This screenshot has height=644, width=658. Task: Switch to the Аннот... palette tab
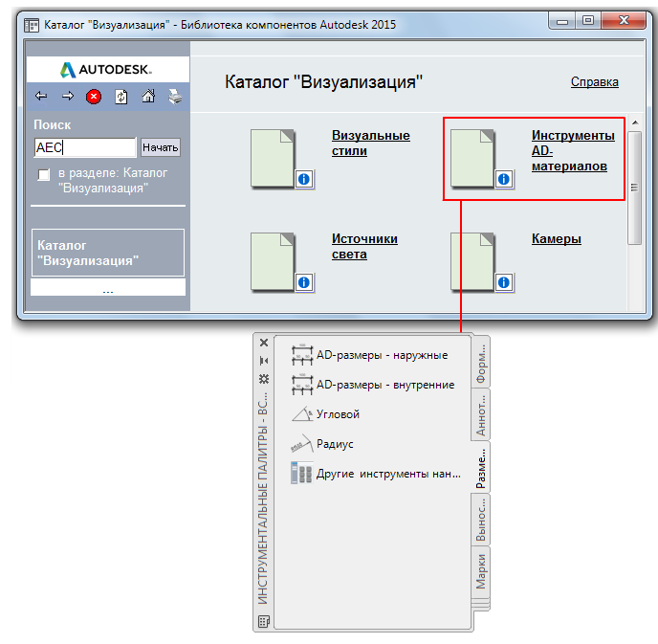click(x=480, y=414)
